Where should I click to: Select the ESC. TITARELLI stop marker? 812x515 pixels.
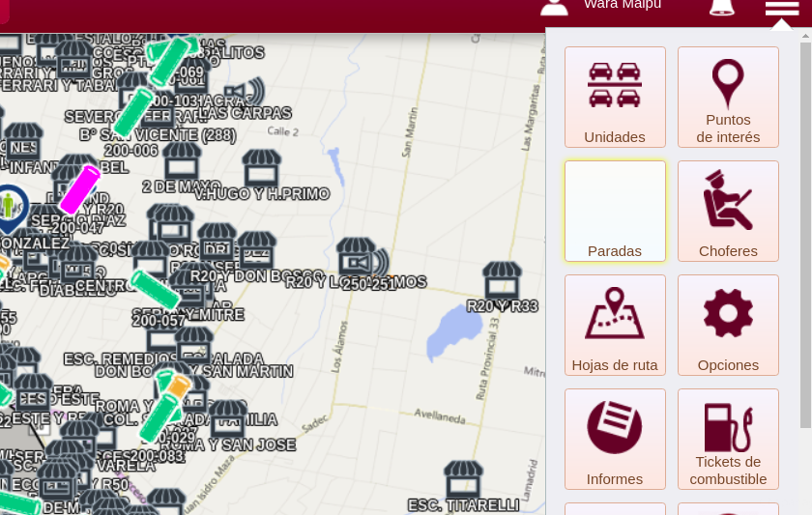463,479
